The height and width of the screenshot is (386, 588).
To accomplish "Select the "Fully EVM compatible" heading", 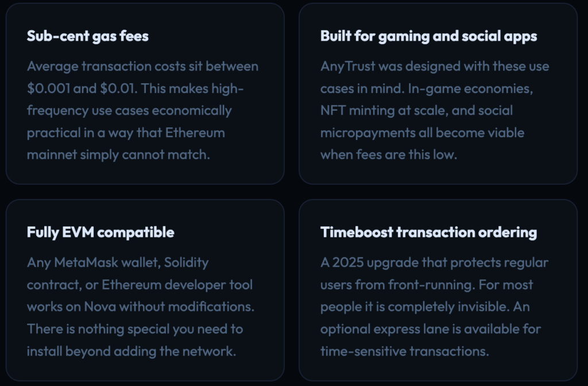I will 100,232.
